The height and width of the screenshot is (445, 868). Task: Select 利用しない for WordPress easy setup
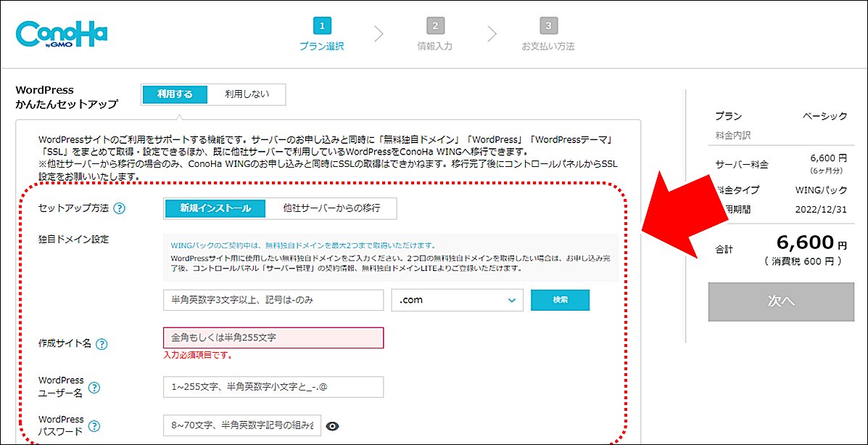(247, 94)
